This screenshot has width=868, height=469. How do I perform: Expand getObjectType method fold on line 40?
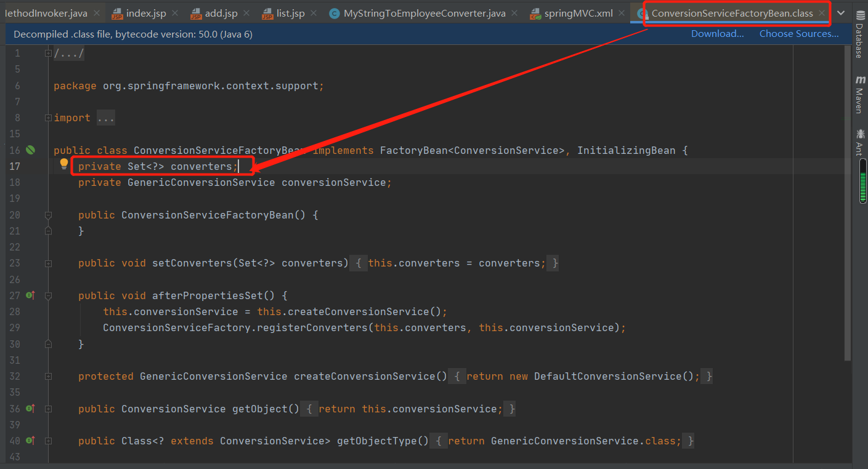pos(48,441)
